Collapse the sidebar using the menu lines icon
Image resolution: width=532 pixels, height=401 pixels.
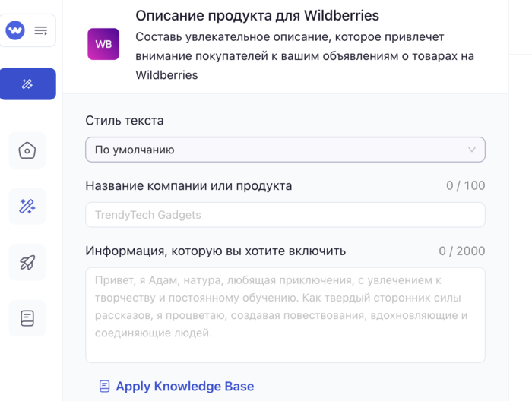click(41, 30)
